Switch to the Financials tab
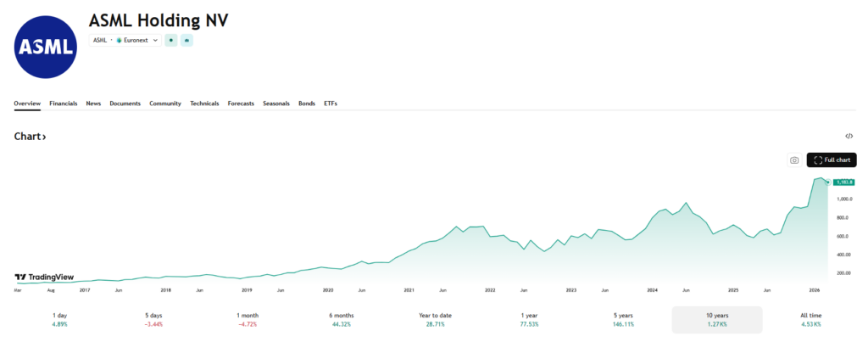 (64, 104)
